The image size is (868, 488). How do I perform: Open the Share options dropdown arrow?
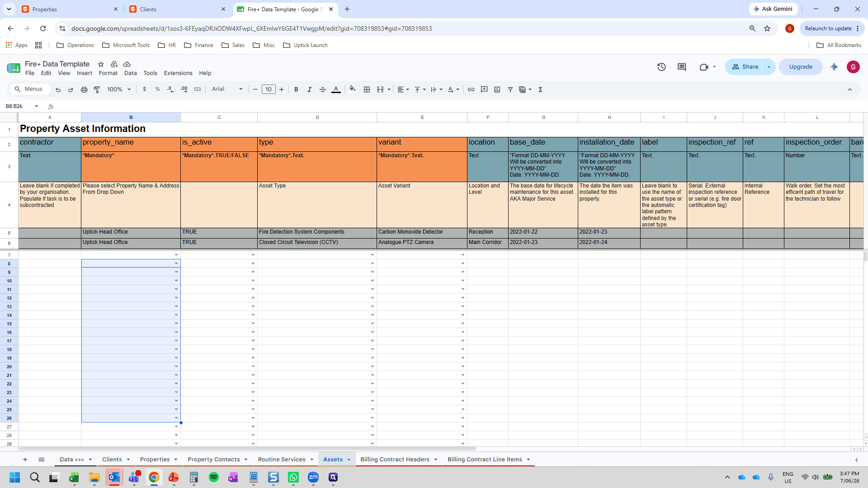coord(769,67)
